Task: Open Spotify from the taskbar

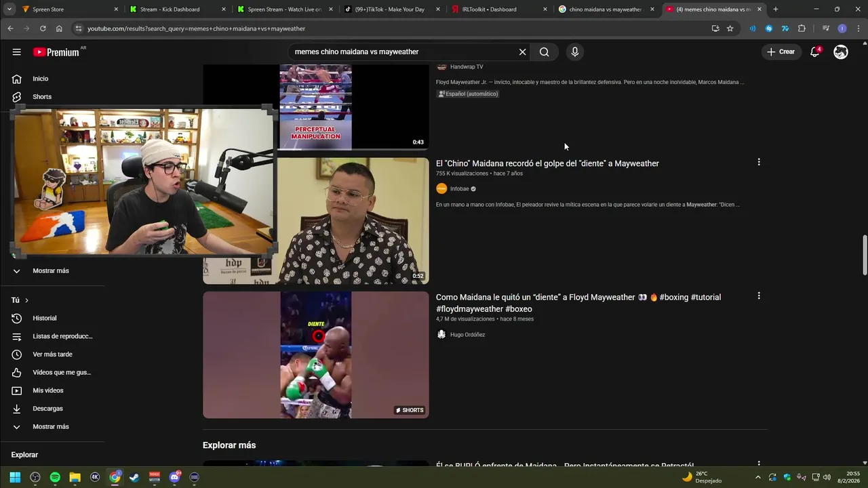Action: coord(55,477)
